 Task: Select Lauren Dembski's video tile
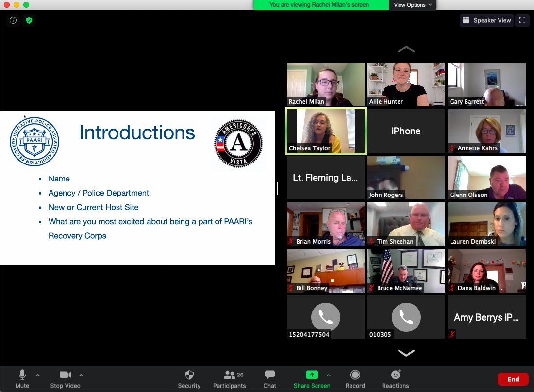[x=486, y=224]
